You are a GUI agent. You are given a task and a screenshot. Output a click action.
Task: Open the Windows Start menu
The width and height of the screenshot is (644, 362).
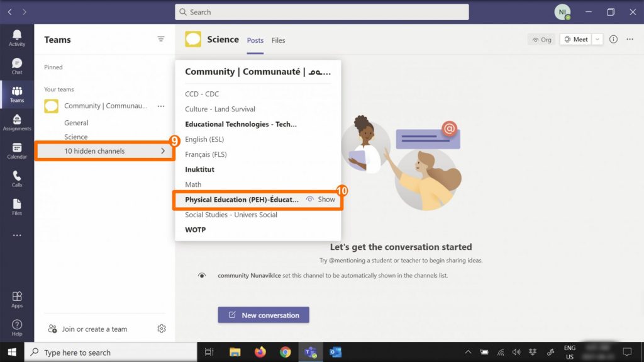[12, 352]
